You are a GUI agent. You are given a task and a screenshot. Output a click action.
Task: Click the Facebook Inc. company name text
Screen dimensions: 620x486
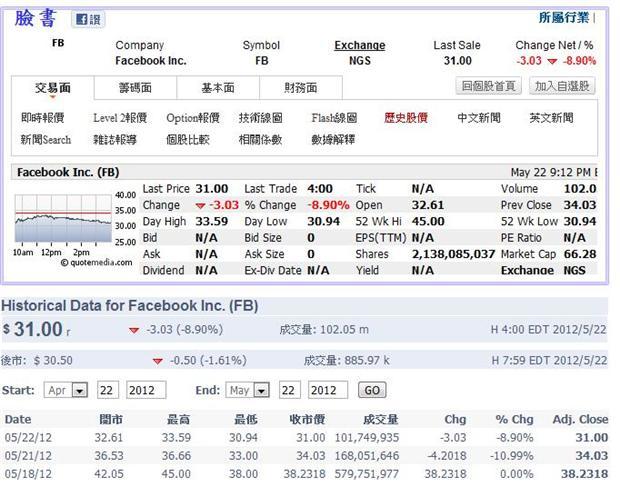[151, 61]
